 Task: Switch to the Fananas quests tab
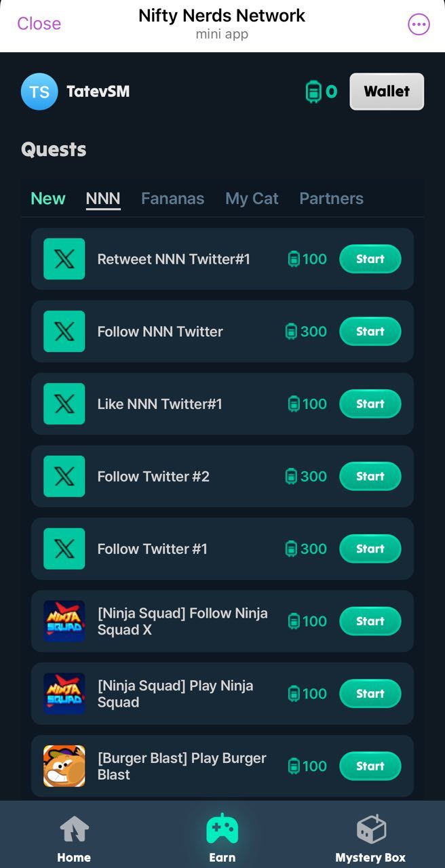click(172, 198)
